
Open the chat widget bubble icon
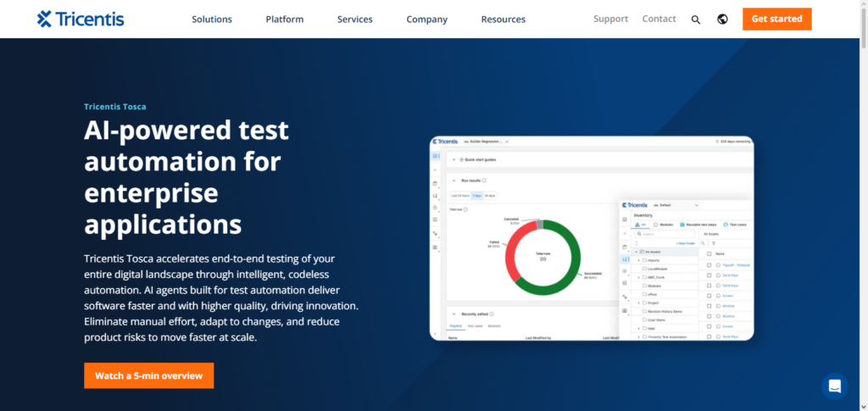(x=834, y=386)
